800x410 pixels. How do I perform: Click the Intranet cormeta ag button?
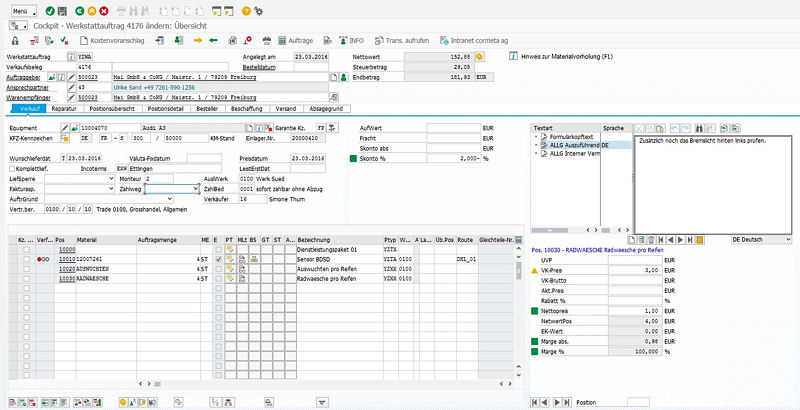click(x=471, y=40)
